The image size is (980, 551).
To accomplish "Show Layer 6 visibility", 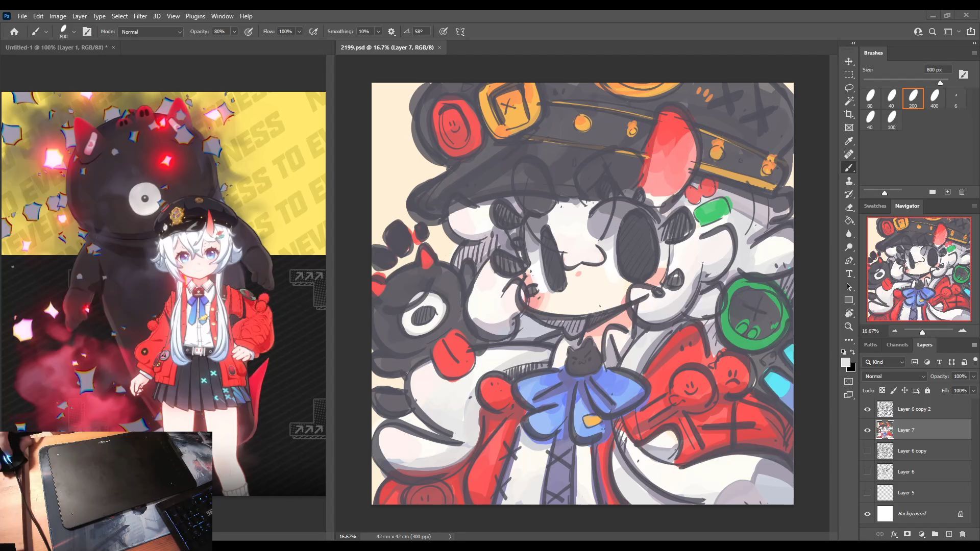I will point(867,472).
